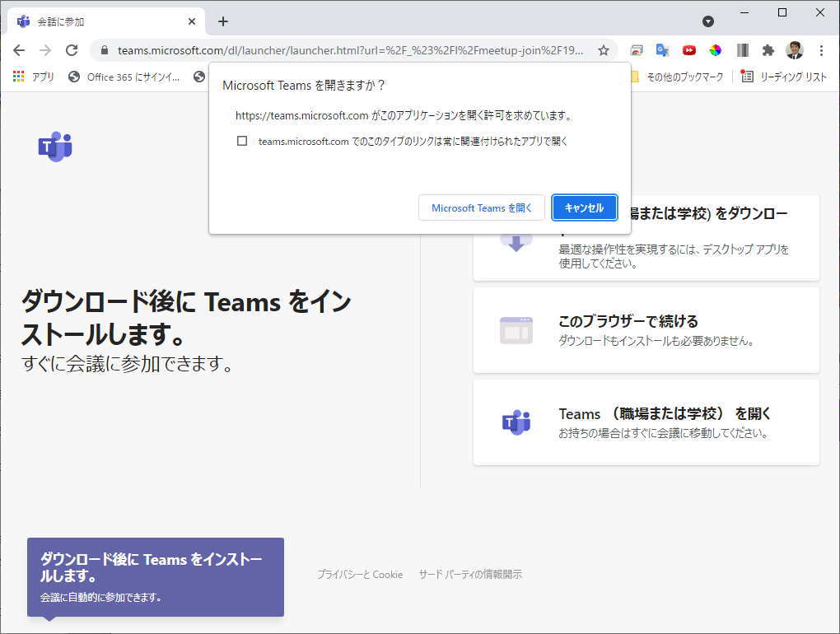
Task: Check the always open teams.microsoft.com links checkbox
Action: coord(242,141)
